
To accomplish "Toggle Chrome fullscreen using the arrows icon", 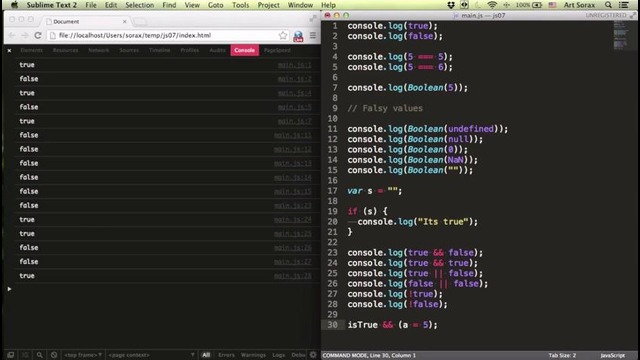I will tap(313, 18).
